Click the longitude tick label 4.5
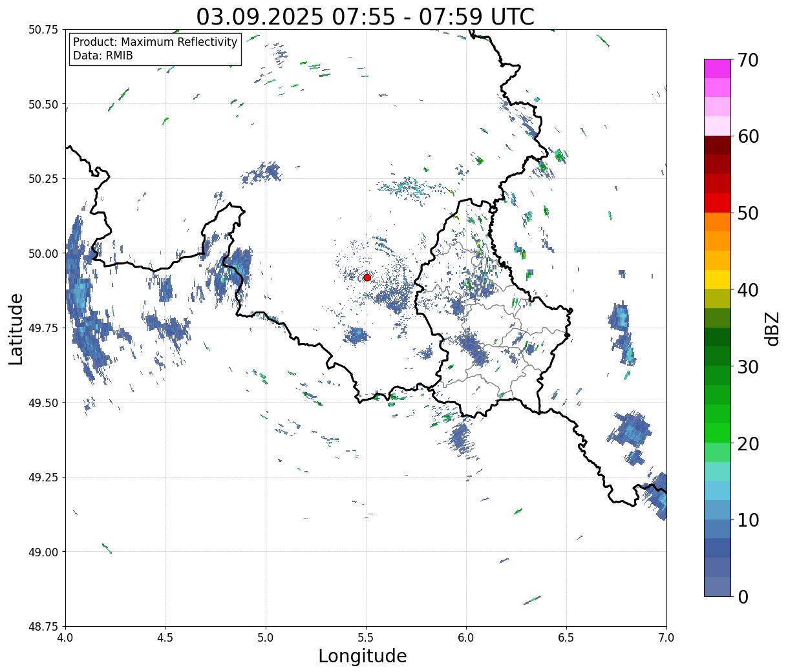Viewport: 788px width, 672px height. coord(165,638)
